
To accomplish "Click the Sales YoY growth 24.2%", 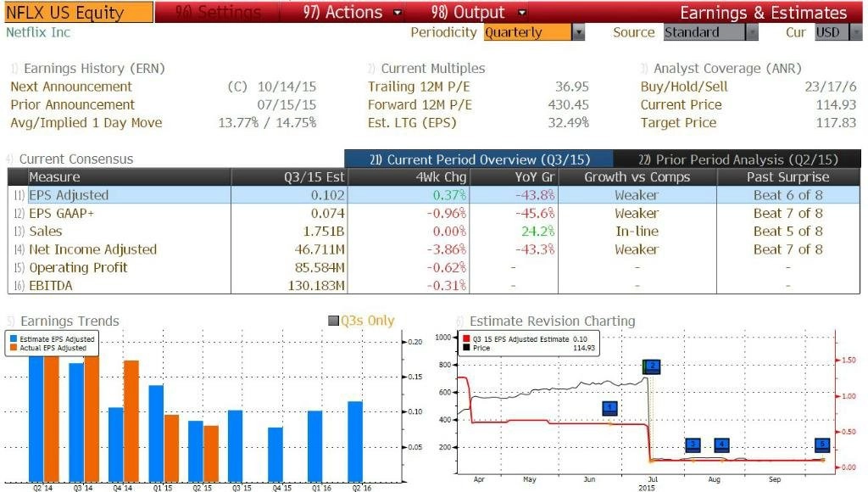I will [x=538, y=231].
